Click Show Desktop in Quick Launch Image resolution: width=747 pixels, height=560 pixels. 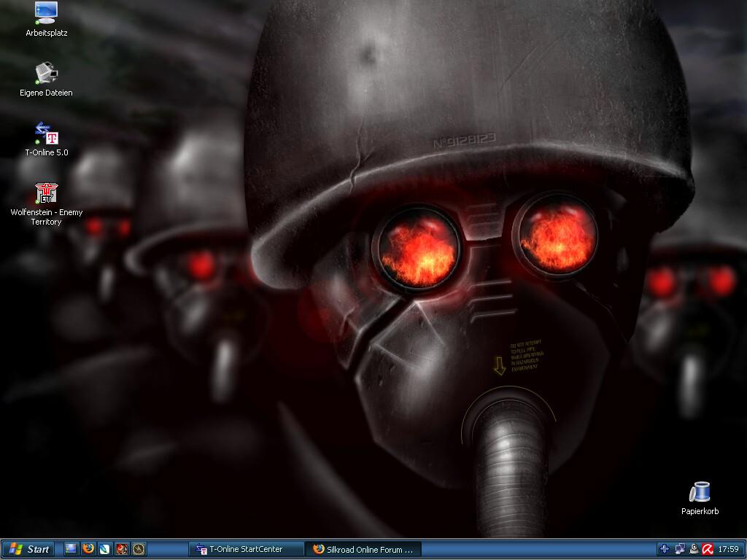(71, 549)
